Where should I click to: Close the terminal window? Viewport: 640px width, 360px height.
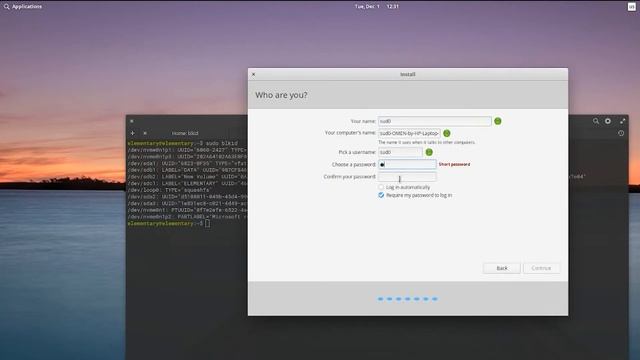[x=131, y=121]
